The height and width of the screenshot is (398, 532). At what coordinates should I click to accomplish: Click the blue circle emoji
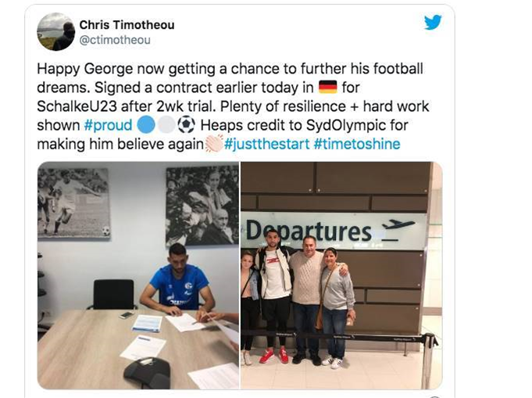click(146, 124)
